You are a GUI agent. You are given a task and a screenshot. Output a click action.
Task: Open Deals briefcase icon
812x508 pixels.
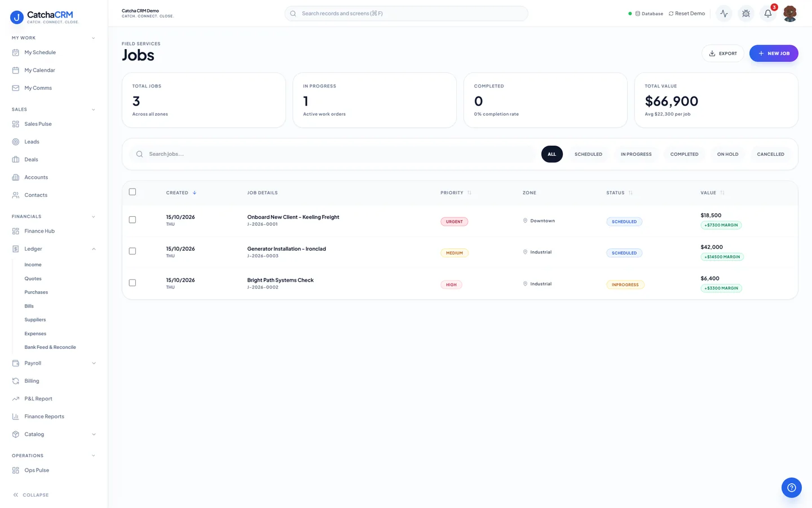[16, 160]
